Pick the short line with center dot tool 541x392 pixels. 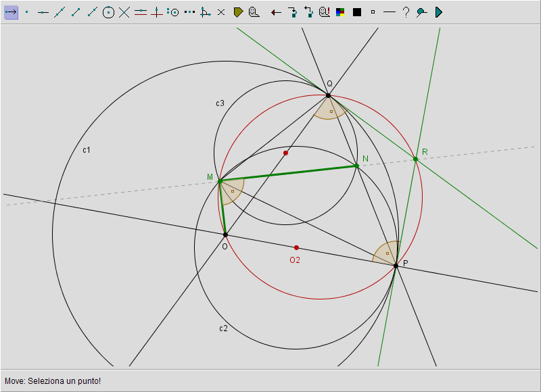pyautogui.click(x=43, y=12)
